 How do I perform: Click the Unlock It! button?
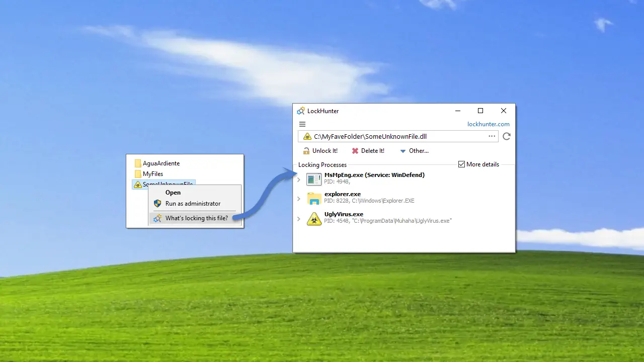[x=320, y=151]
